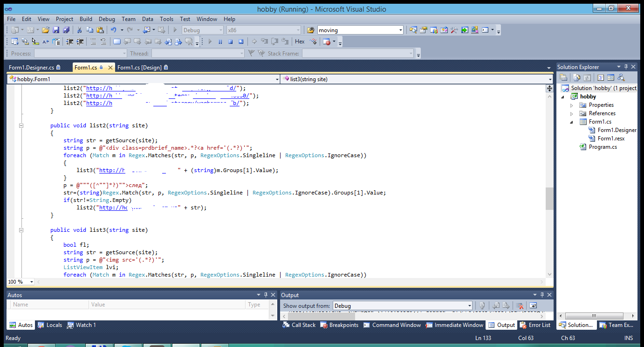Open the Breakpoints tab
Image resolution: width=644 pixels, height=347 pixels.
coord(343,325)
